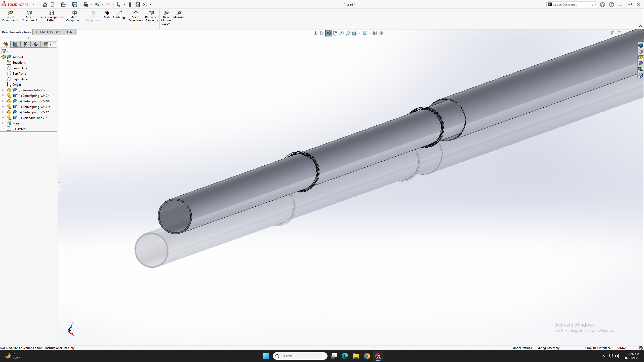644x362 pixels.
Task: Click the Rebuild traffic light icon
Action: pos(130,5)
